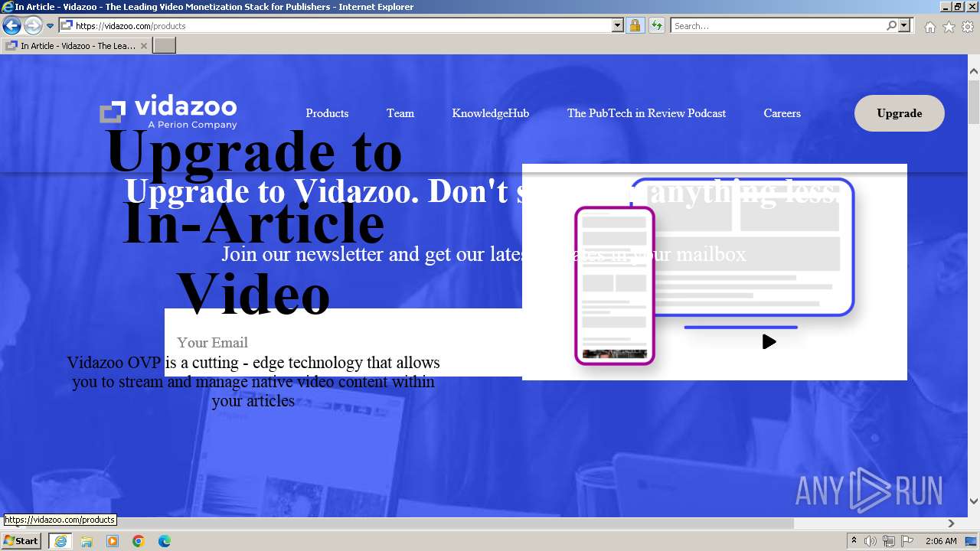Open Google Chrome from the taskbar
The height and width of the screenshot is (551, 980).
tap(139, 541)
